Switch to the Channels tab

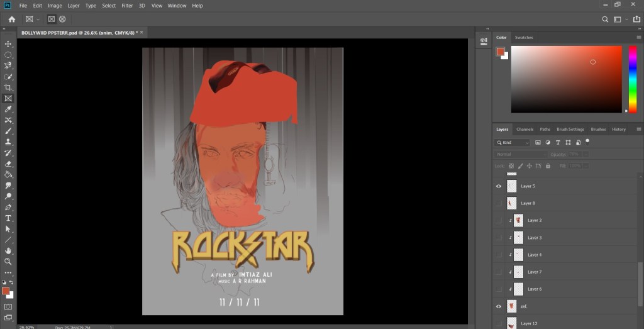[525, 129]
